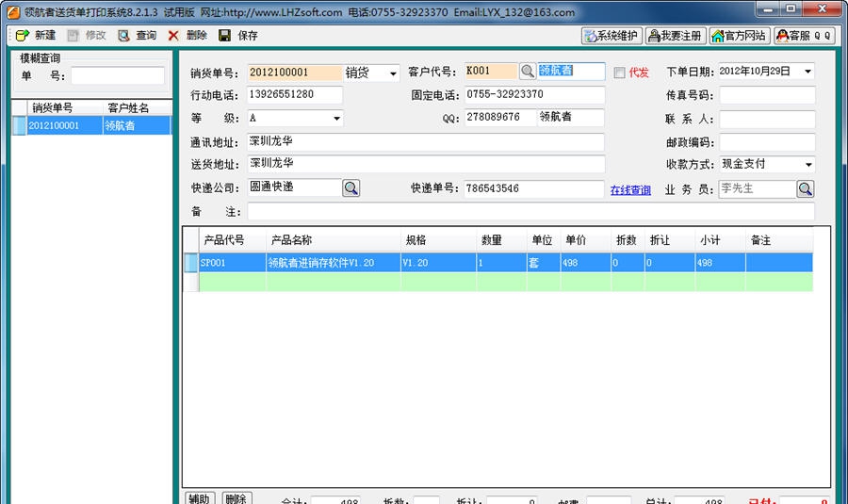848x504 pixels.
Task: Click the 小计 column header
Action: click(721, 240)
